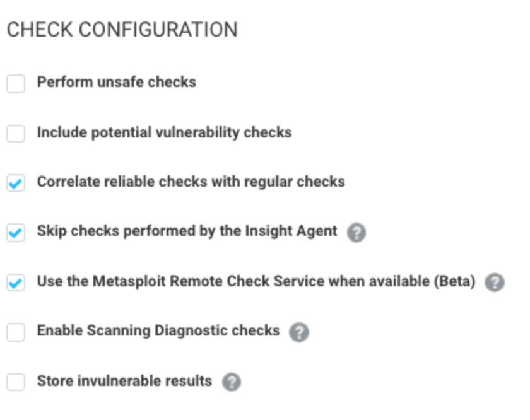Click the CHECK CONFIGURATION section heading
The width and height of the screenshot is (530, 420).
coord(122,30)
